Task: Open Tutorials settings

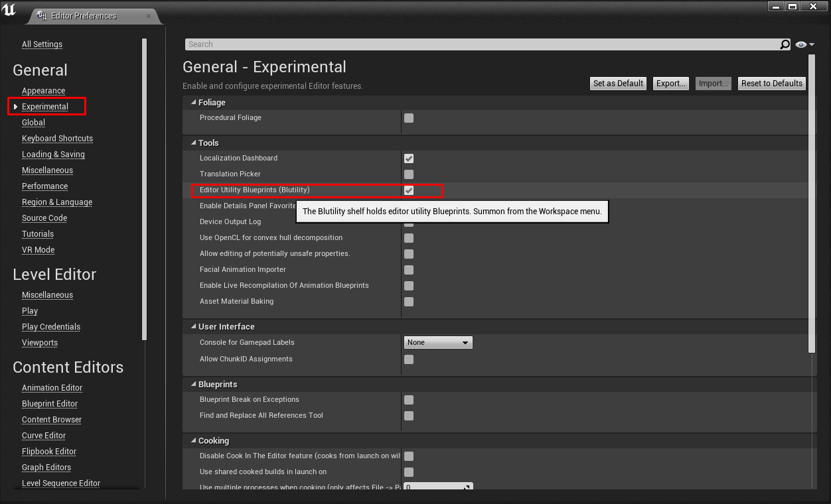Action: pos(38,234)
